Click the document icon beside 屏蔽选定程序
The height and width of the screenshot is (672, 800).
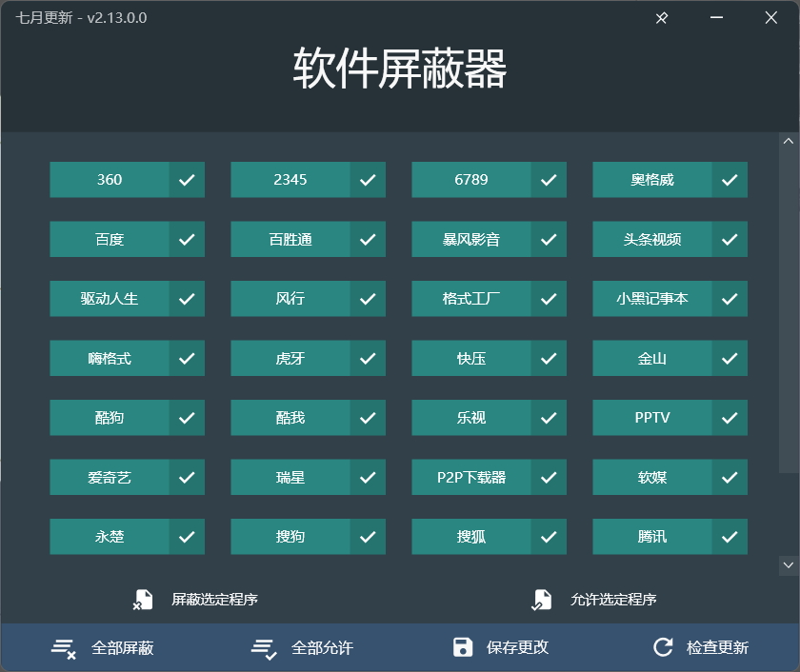pyautogui.click(x=145, y=600)
